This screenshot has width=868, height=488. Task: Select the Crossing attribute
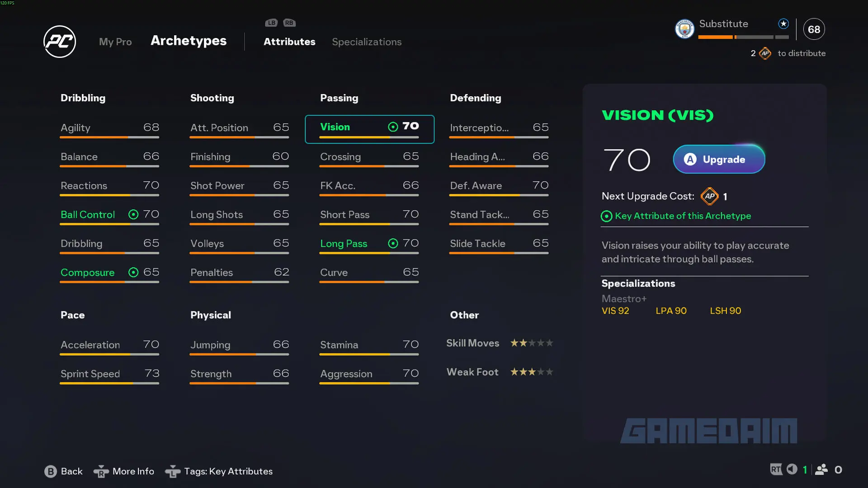coord(369,158)
